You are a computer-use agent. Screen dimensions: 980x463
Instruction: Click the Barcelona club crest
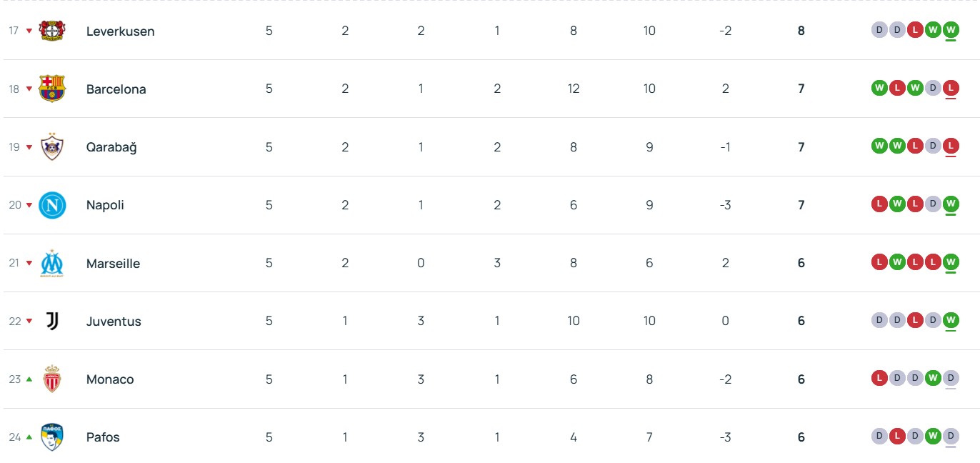tap(52, 89)
